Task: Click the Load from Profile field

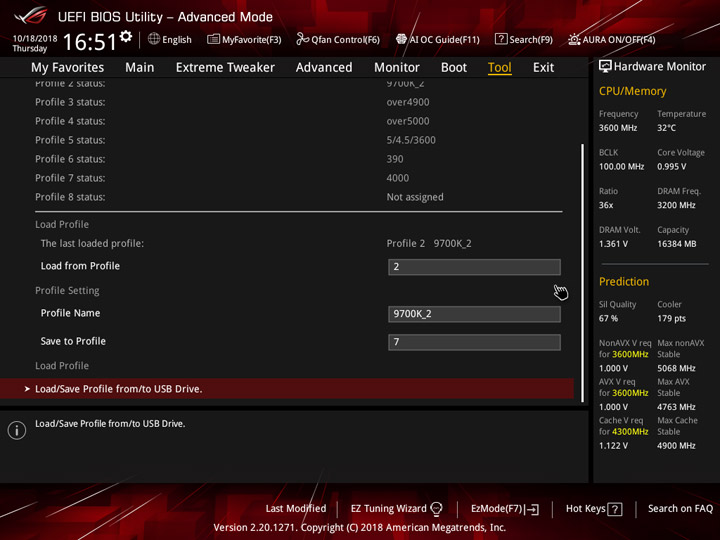Action: [474, 267]
